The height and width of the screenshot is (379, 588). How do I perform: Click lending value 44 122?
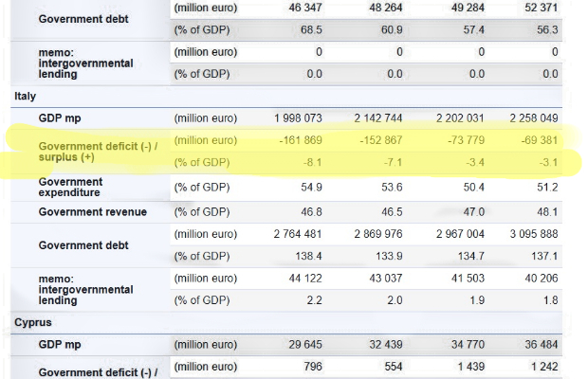tap(305, 279)
